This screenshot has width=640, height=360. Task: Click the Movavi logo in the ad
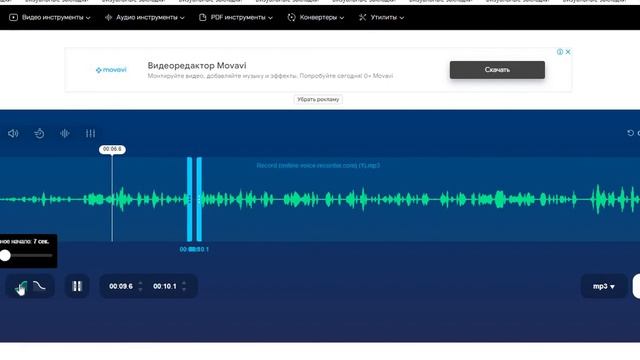coord(111,70)
